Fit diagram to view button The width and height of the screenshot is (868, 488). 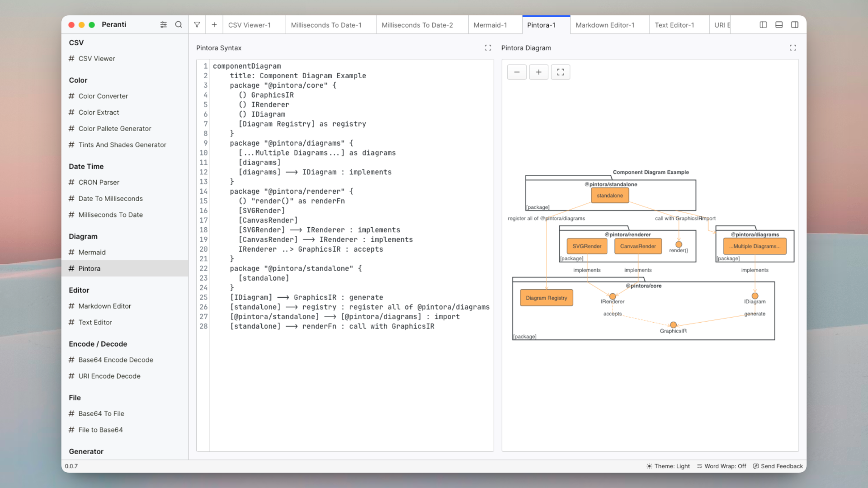click(561, 72)
